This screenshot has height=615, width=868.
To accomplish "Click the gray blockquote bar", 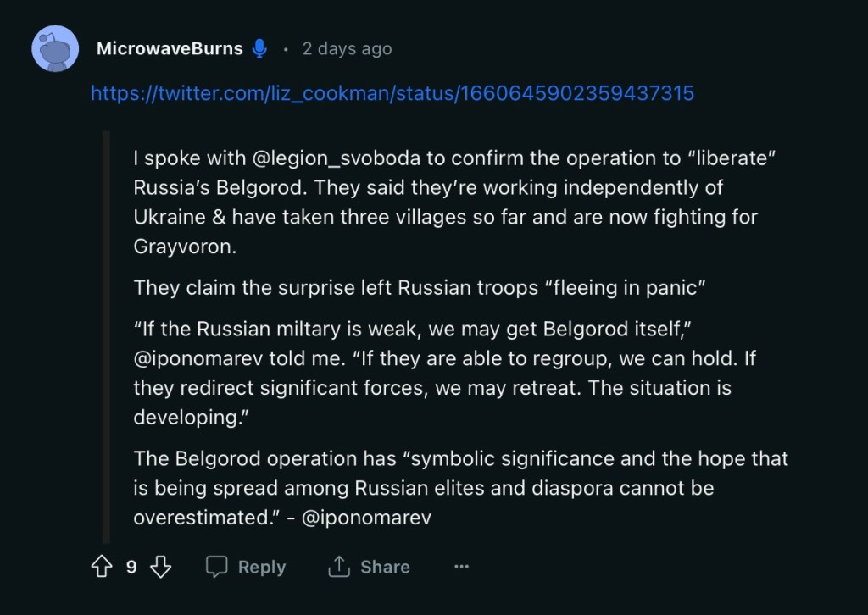I will tap(106, 337).
